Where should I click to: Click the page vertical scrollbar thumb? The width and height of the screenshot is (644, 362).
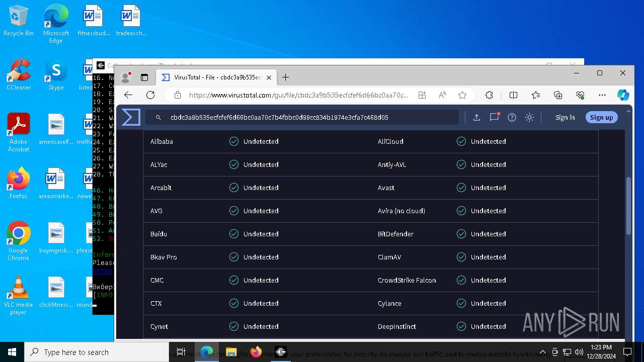point(628,205)
